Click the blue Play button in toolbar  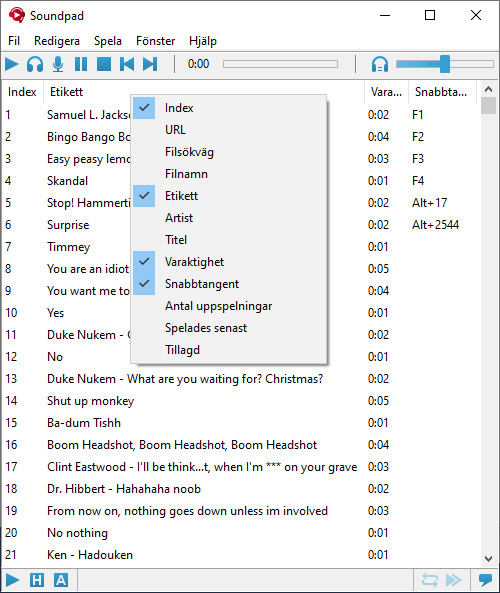[x=12, y=64]
